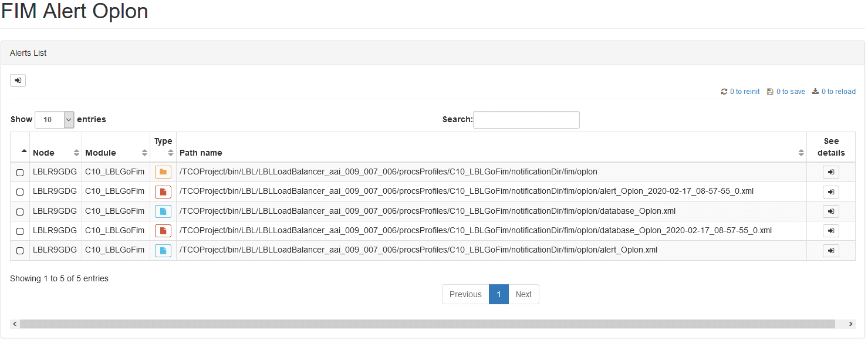Open details for alert_Oplon.xml row
The image size is (868, 343).
pos(830,251)
